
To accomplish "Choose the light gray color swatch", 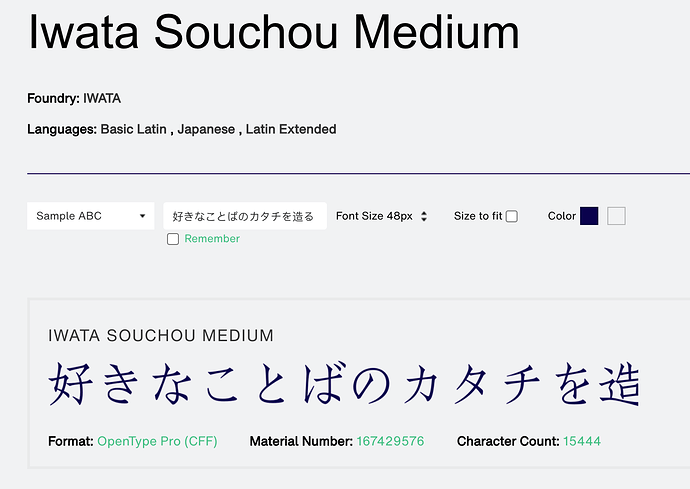I will tap(616, 216).
